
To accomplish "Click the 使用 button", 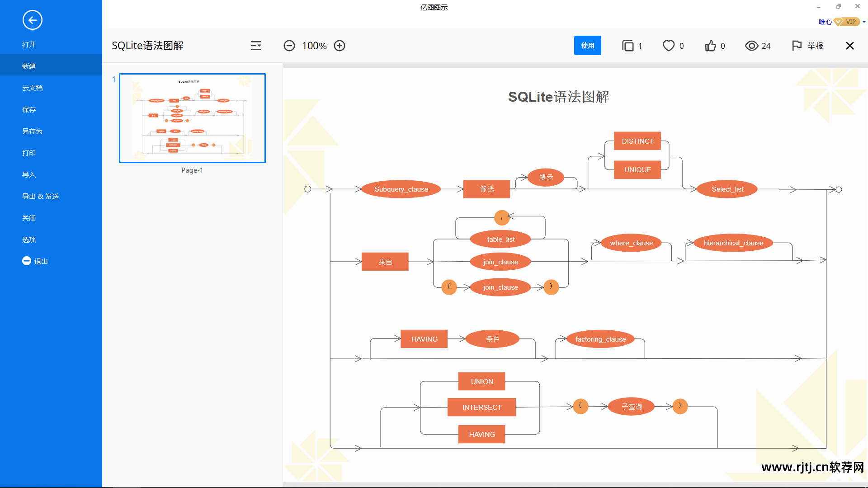I will point(588,46).
